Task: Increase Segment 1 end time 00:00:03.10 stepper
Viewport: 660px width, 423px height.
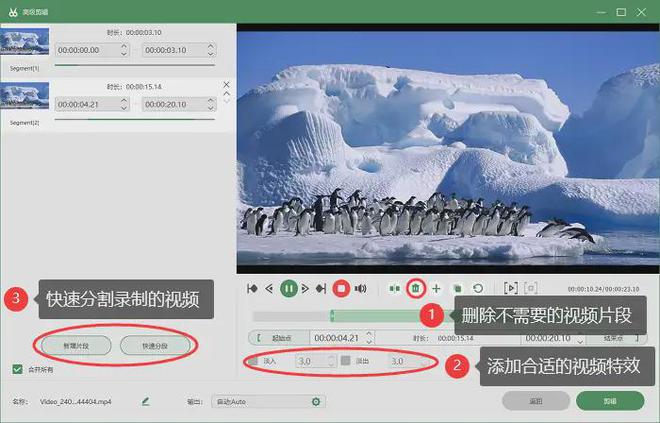Action: (x=211, y=46)
